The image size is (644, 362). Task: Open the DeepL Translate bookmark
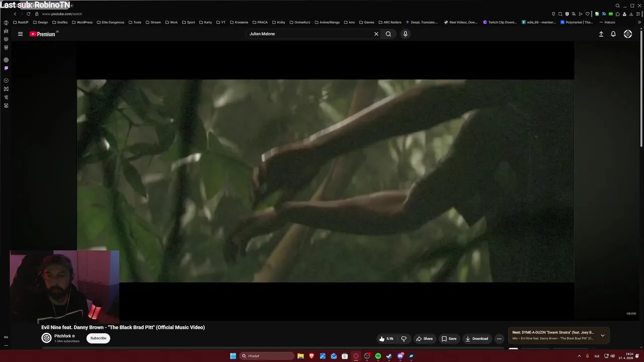click(422, 22)
